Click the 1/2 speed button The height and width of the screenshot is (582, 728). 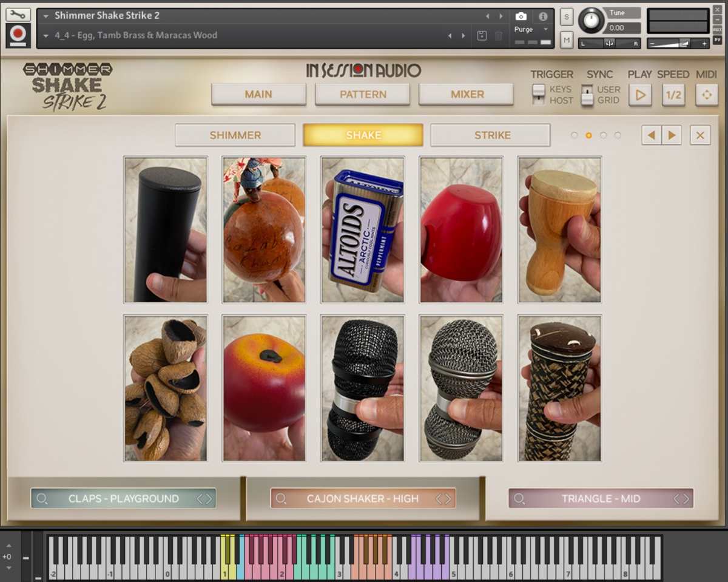coord(673,95)
